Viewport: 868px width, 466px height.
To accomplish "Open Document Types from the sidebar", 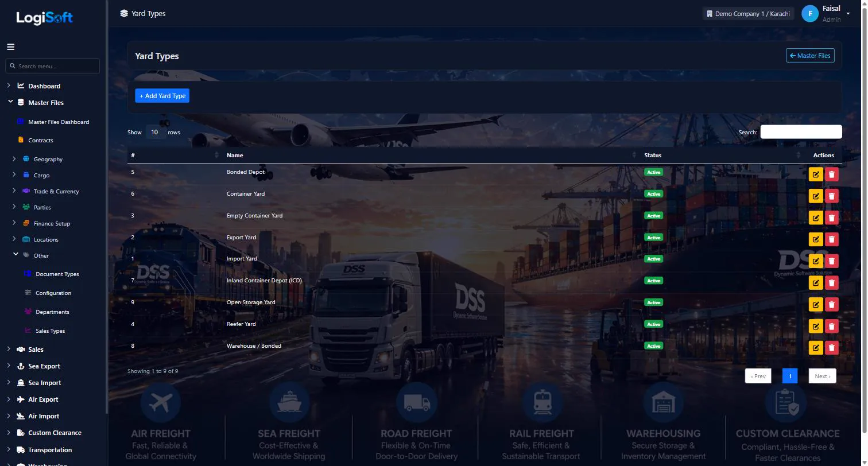I will coord(57,274).
